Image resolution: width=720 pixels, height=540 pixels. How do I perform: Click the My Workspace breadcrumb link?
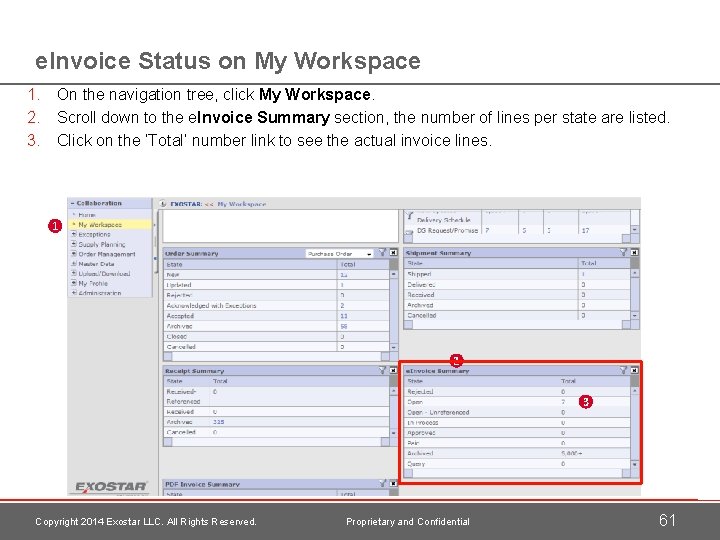pos(242,204)
